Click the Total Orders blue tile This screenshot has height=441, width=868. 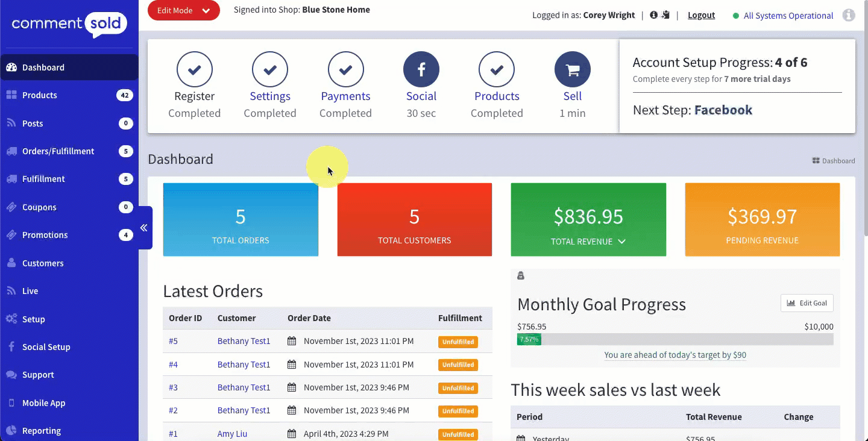241,220
